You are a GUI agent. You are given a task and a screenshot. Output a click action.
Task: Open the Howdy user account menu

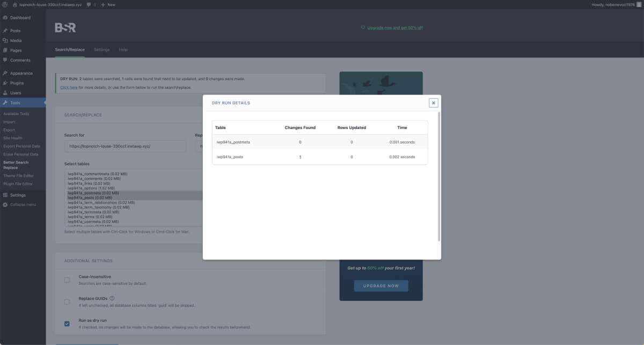(616, 4)
